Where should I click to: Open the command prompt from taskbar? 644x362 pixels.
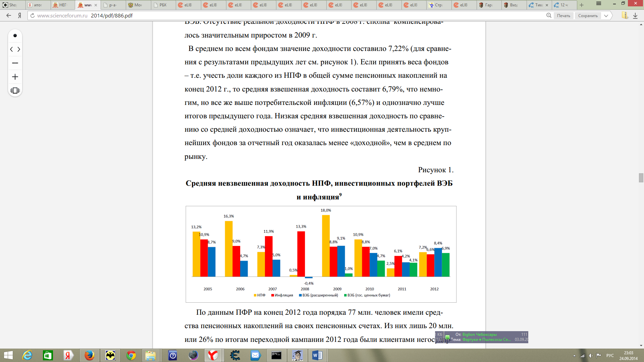click(x=276, y=355)
